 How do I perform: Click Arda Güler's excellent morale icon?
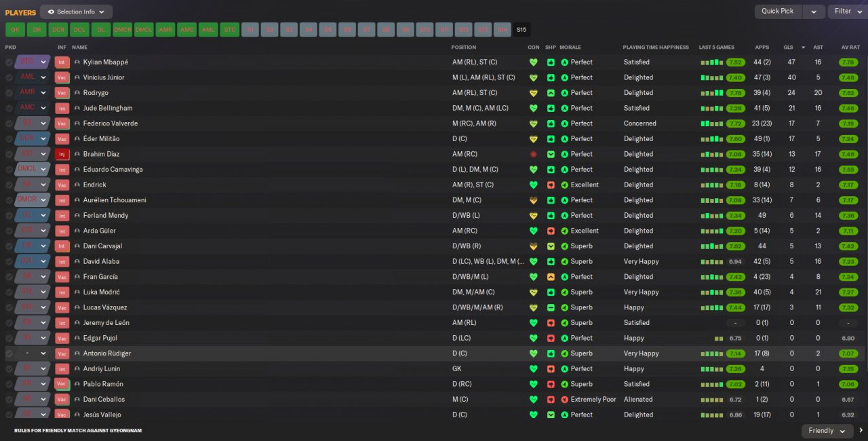pos(564,231)
